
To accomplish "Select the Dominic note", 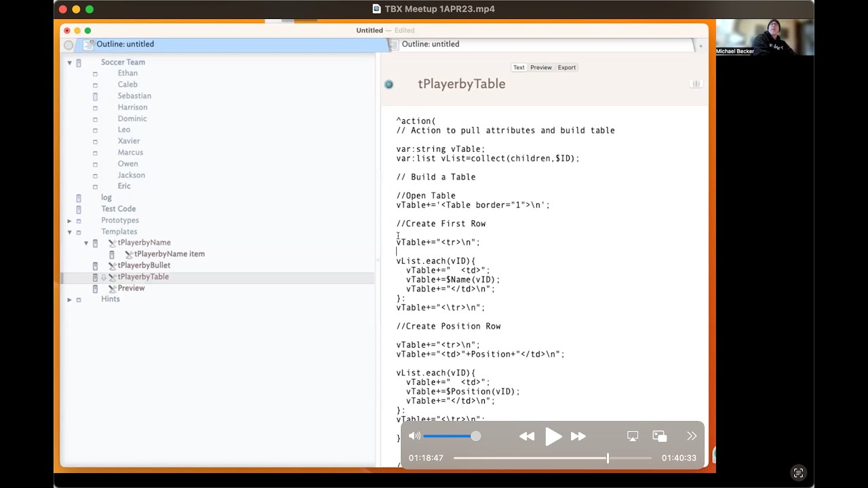I will (132, 119).
